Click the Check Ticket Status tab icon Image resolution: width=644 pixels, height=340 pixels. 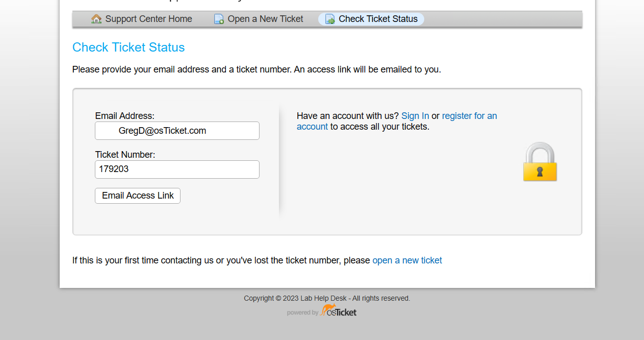point(330,18)
